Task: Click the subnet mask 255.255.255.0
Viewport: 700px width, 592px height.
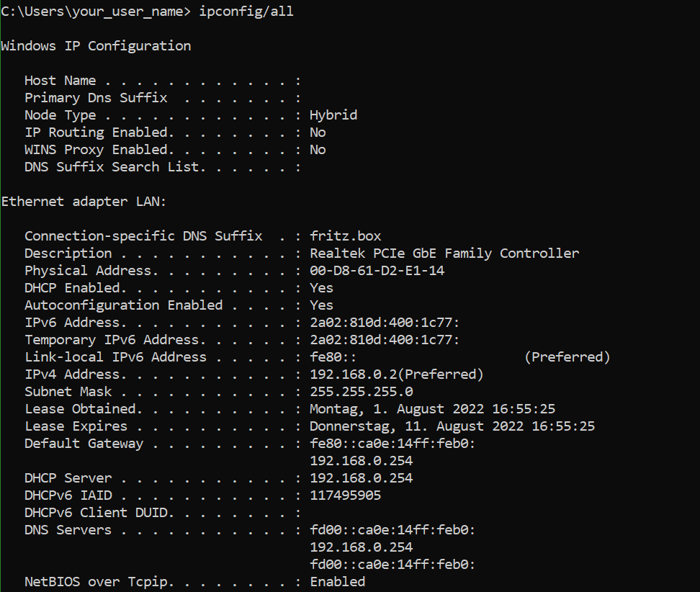Action: pos(361,392)
